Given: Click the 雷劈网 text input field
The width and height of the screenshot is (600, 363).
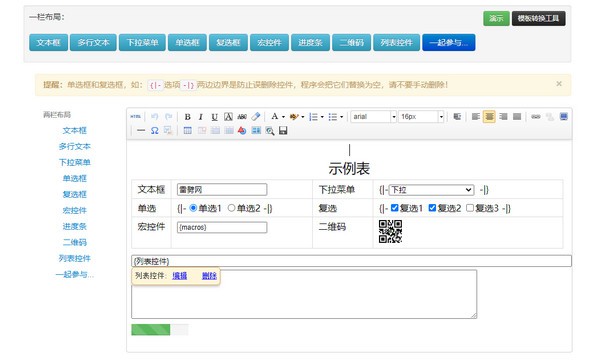Looking at the screenshot, I should 222,190.
